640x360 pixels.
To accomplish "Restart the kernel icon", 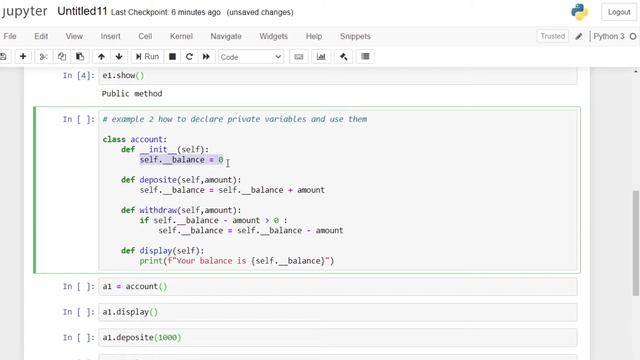I will click(x=189, y=57).
